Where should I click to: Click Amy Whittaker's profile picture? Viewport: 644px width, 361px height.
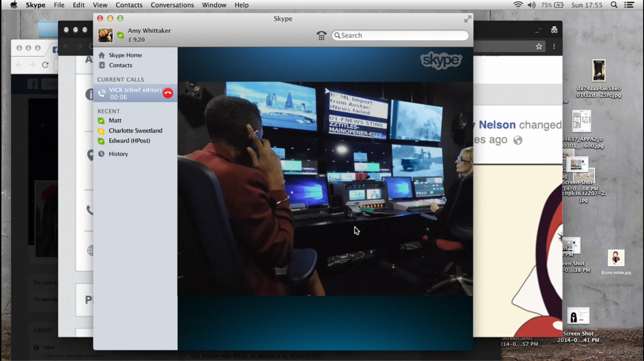106,35
